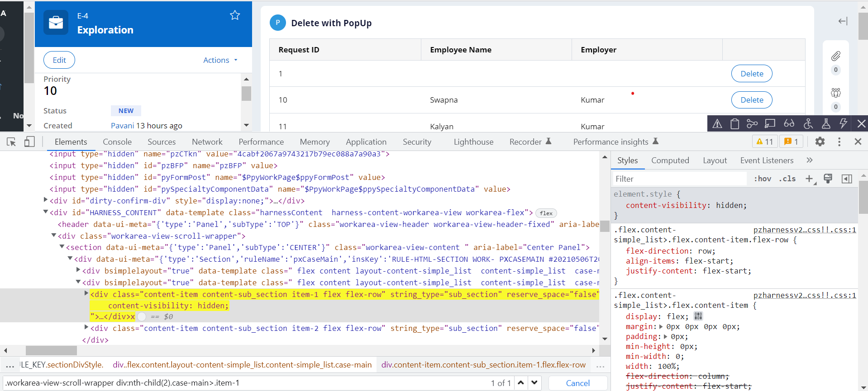Click the briefcase case icon for Exploration
The image size is (868, 391).
click(x=56, y=23)
